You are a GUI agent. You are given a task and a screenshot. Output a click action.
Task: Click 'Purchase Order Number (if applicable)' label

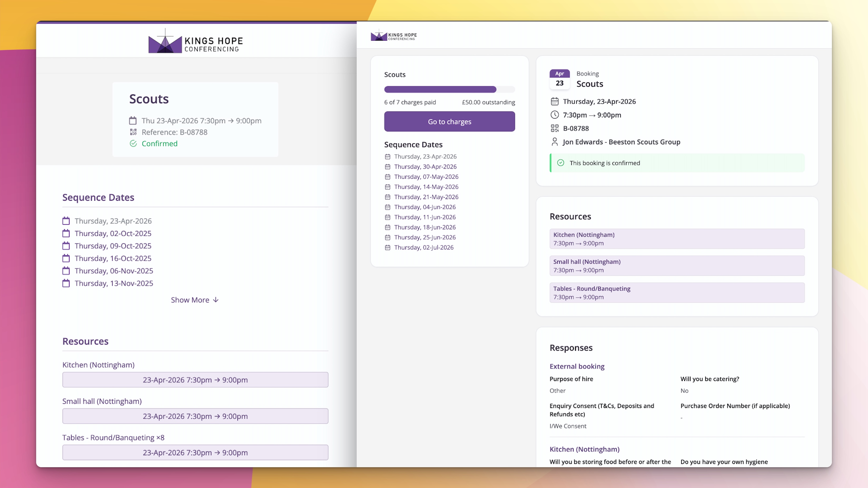[x=735, y=406]
